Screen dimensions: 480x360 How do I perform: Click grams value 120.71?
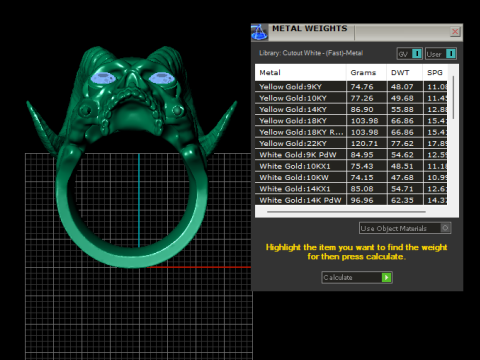(364, 143)
